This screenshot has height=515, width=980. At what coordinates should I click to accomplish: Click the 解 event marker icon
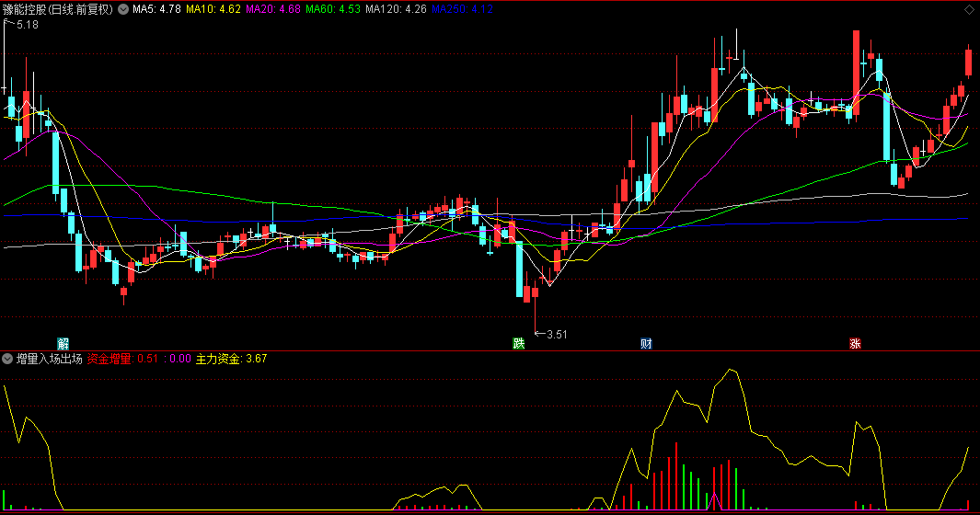point(63,344)
